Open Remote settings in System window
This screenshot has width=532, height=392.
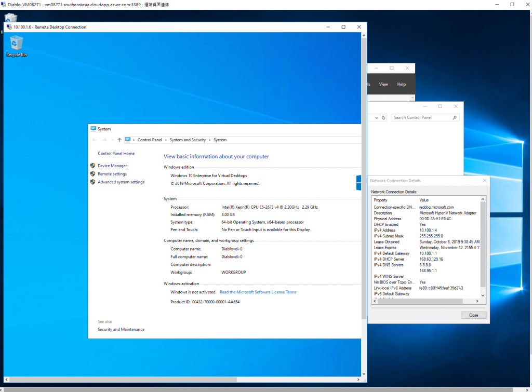point(112,174)
